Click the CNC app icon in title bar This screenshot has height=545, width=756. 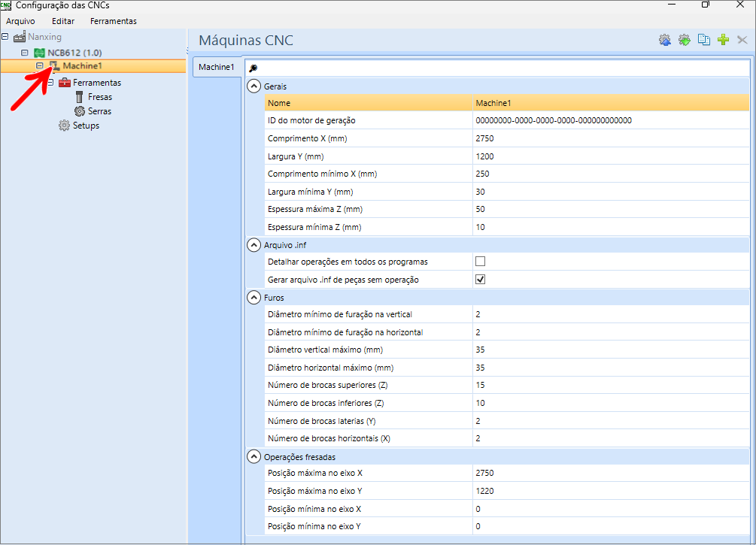[x=6, y=5]
